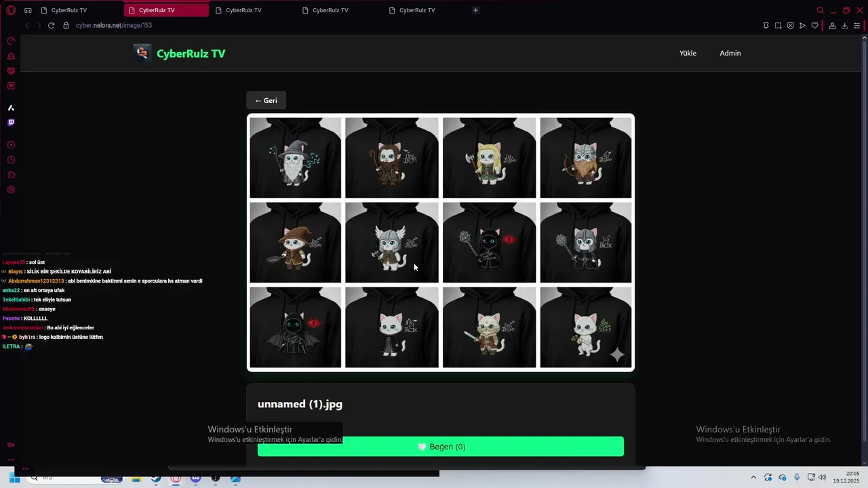Open the sidebar player icon
This screenshot has width=868, height=488.
[11, 145]
